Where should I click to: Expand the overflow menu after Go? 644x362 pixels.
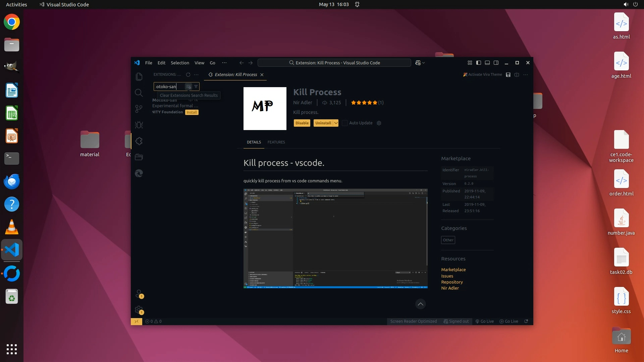(224, 63)
